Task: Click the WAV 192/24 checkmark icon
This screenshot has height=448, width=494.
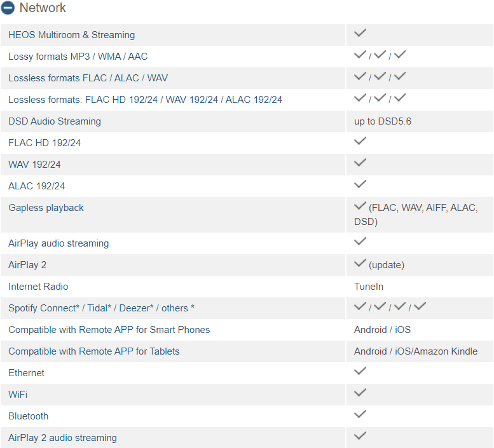Action: point(360,163)
